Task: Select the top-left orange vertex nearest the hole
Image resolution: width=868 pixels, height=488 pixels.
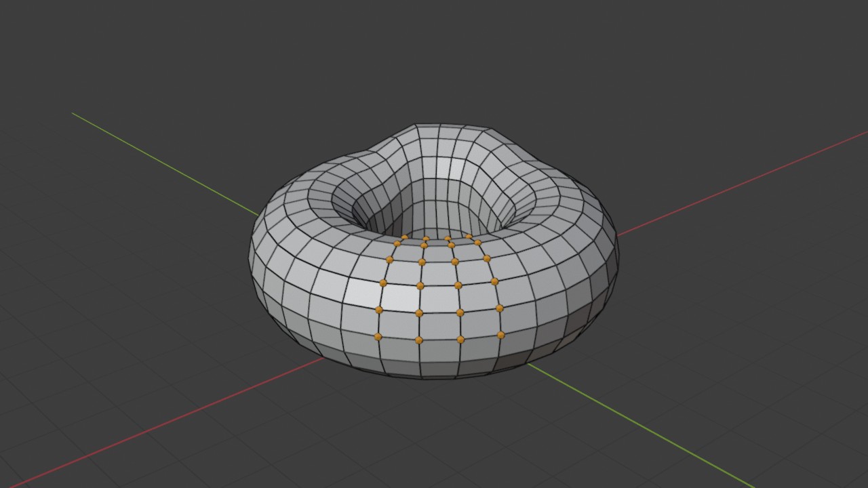Action: tap(405, 237)
